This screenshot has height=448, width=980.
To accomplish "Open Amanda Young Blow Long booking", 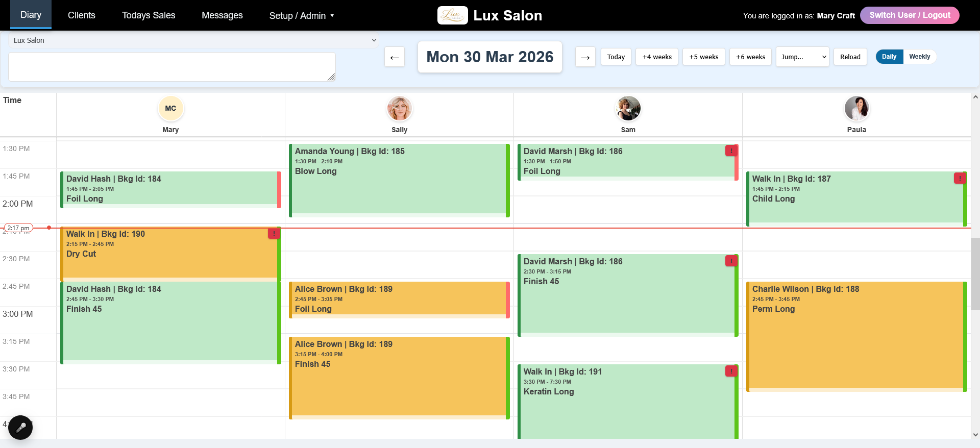I will coord(399,181).
